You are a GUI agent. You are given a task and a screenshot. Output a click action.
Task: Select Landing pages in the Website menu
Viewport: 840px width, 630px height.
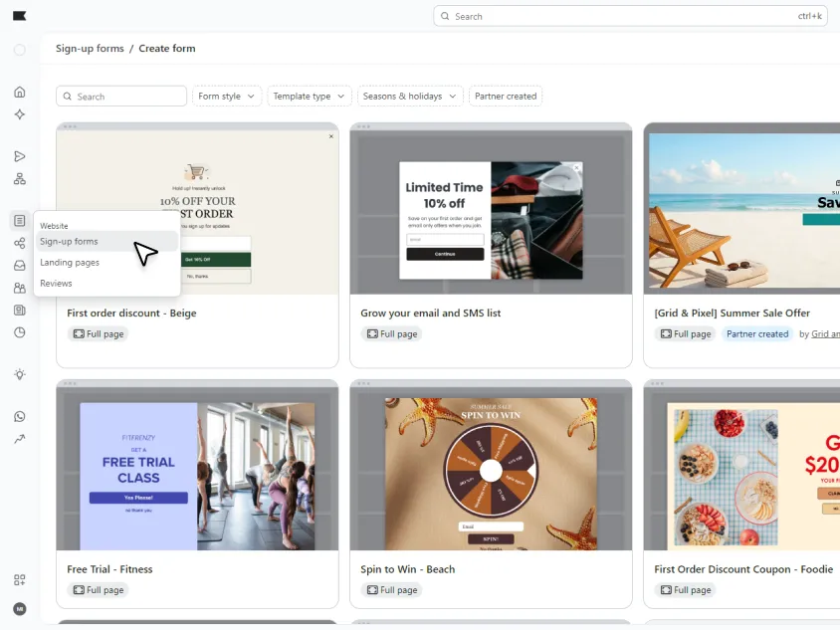click(x=107, y=263)
